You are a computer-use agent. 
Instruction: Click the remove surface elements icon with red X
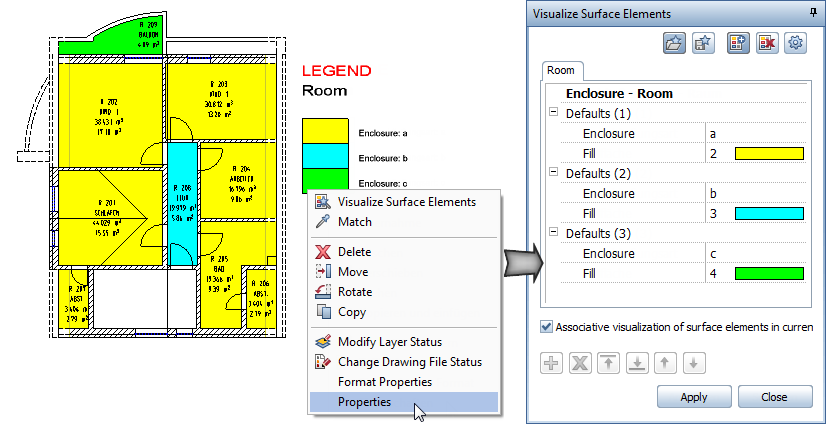(x=767, y=44)
